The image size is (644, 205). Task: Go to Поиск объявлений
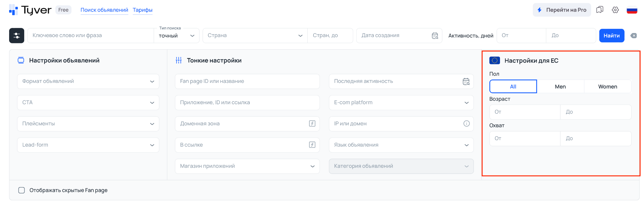click(x=104, y=10)
